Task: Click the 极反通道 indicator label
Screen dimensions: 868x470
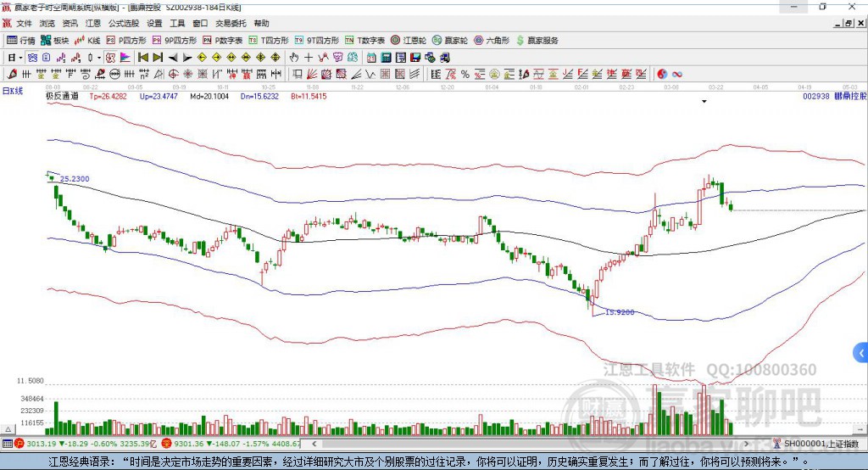Action: pos(62,96)
